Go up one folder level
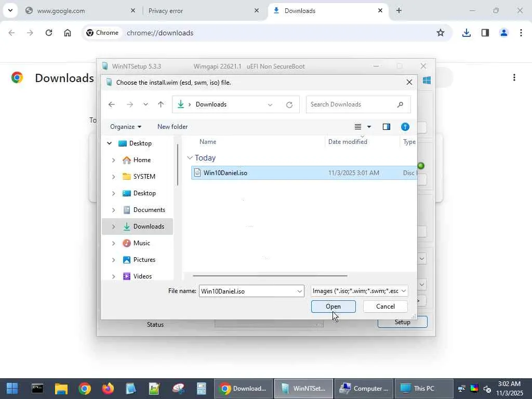The width and height of the screenshot is (532, 399). pos(161,104)
